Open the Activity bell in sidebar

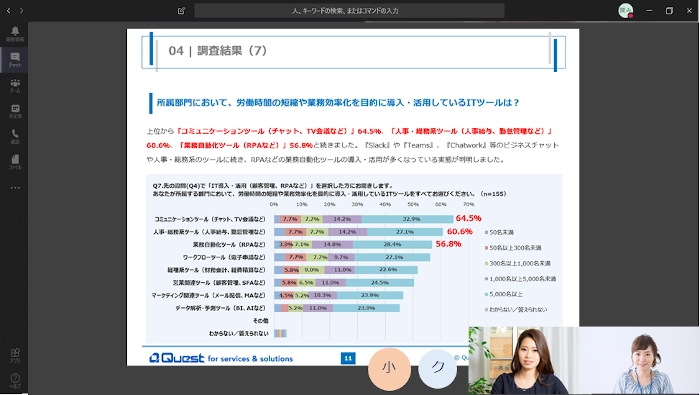point(15,33)
